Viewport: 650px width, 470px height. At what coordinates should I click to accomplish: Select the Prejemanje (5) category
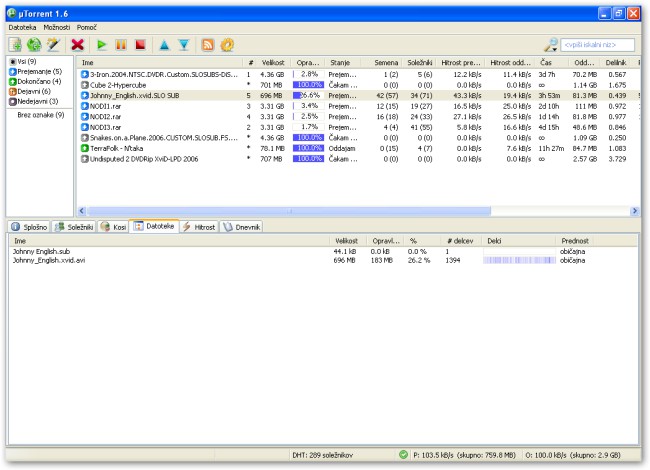(36, 71)
